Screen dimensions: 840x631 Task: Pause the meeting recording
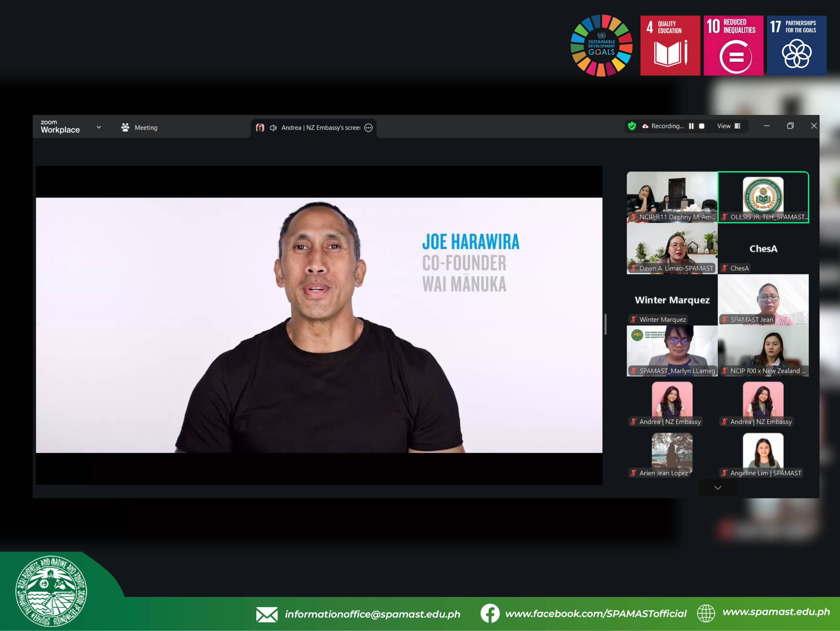691,126
